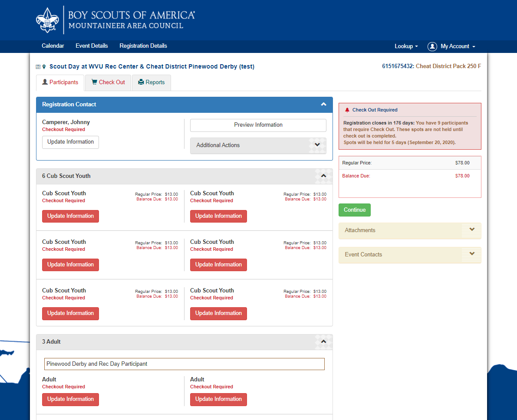517x420 pixels.
Task: Click Mountaineer Area Council header text
Action: [x=125, y=26]
